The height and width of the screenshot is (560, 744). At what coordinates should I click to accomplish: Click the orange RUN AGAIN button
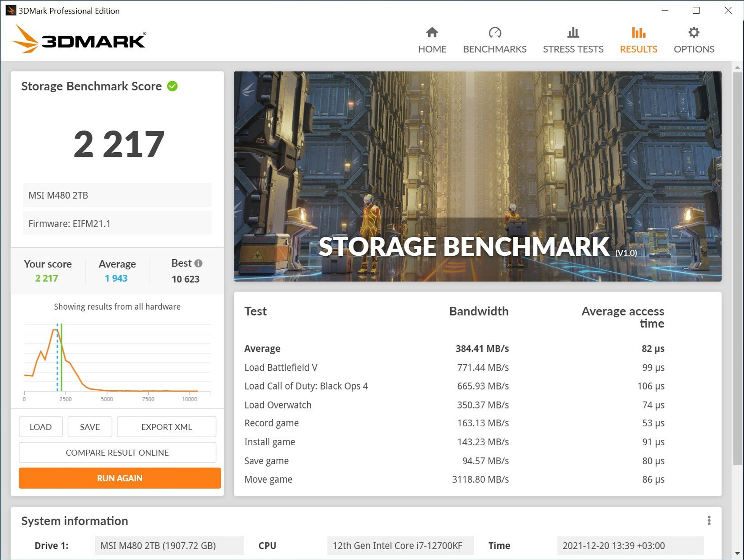tap(120, 478)
